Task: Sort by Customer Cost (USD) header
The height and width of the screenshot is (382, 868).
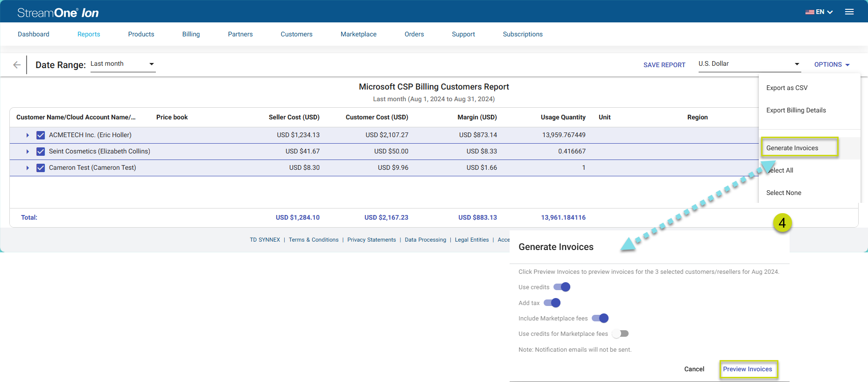Action: pos(377,117)
